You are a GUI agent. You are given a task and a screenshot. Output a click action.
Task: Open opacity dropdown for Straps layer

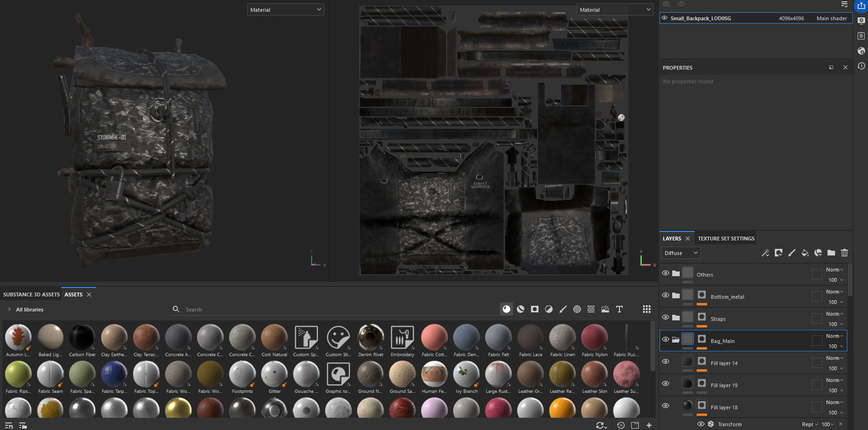[x=836, y=324]
